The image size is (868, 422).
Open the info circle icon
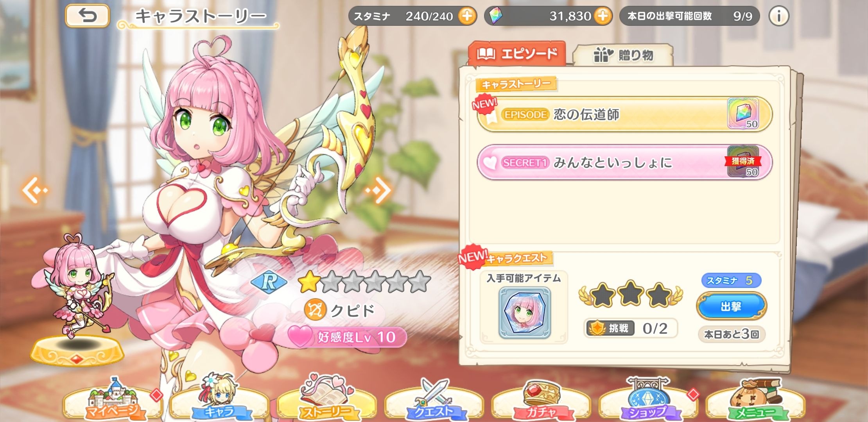778,16
